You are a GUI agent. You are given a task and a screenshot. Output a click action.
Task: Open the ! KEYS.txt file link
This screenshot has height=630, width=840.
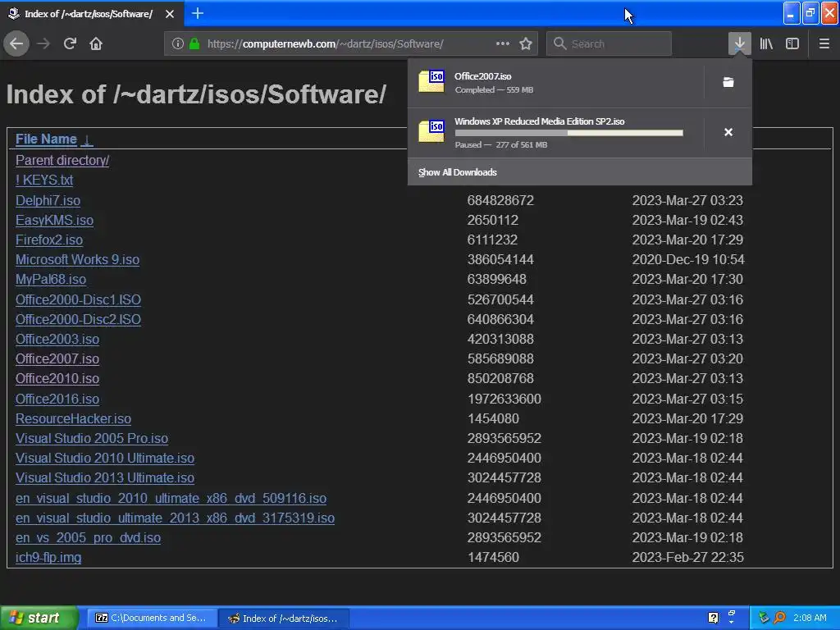point(44,180)
